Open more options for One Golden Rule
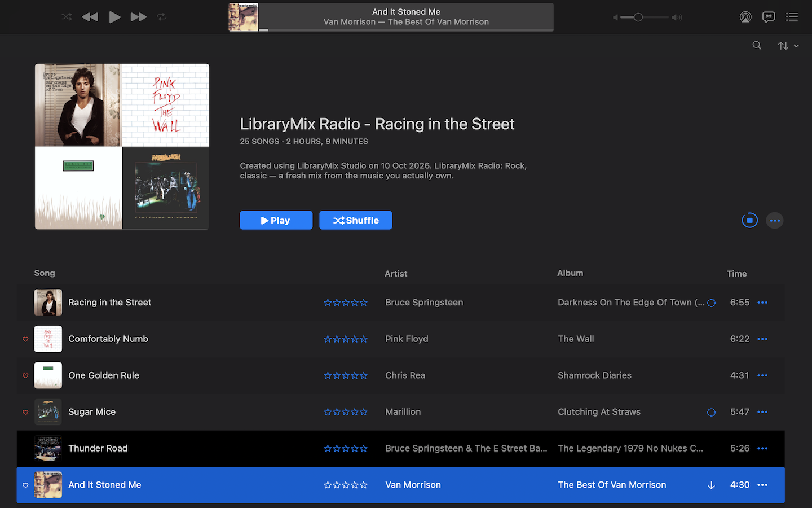 coord(762,375)
